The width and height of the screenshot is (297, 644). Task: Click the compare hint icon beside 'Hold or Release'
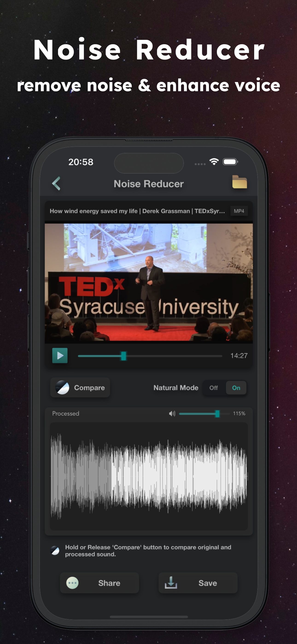point(55,550)
